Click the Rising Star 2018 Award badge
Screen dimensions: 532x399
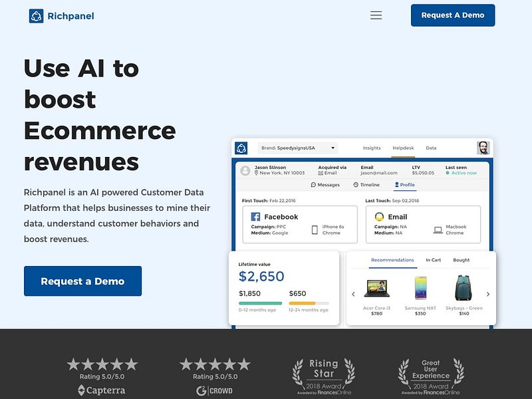point(324,377)
